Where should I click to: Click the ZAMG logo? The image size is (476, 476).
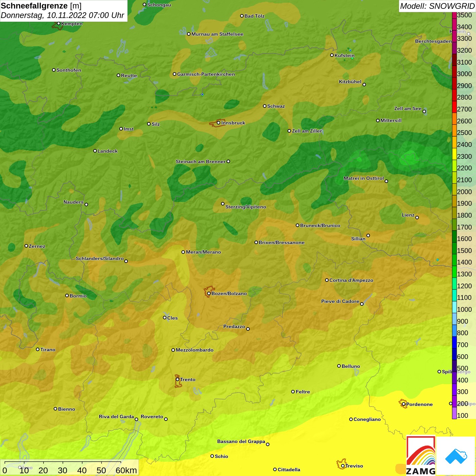(421, 455)
